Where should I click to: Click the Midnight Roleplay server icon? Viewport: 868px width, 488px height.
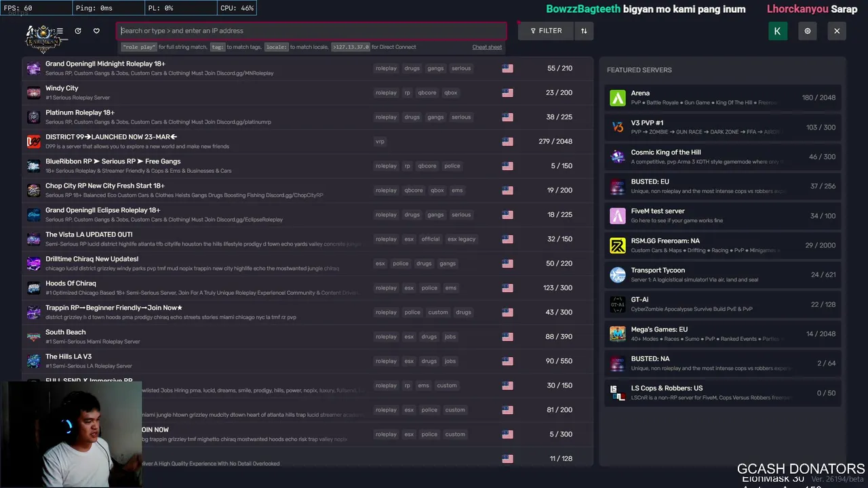(x=33, y=68)
